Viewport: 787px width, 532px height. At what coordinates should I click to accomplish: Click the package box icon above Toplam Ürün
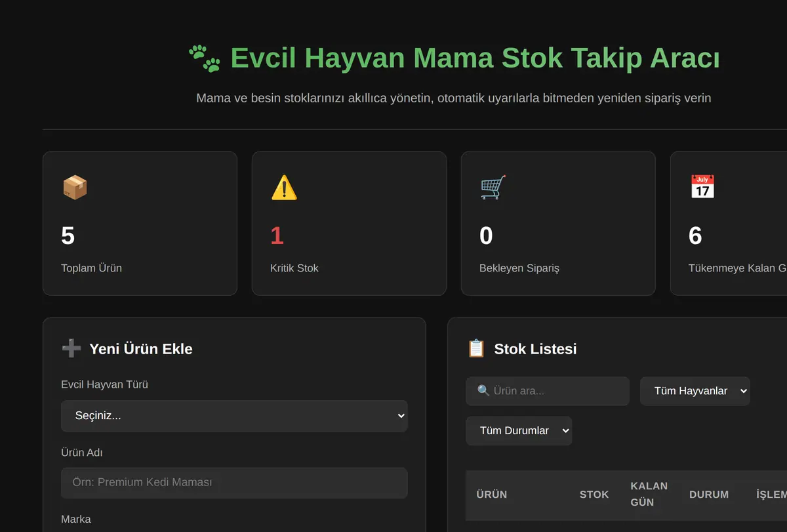pyautogui.click(x=75, y=188)
